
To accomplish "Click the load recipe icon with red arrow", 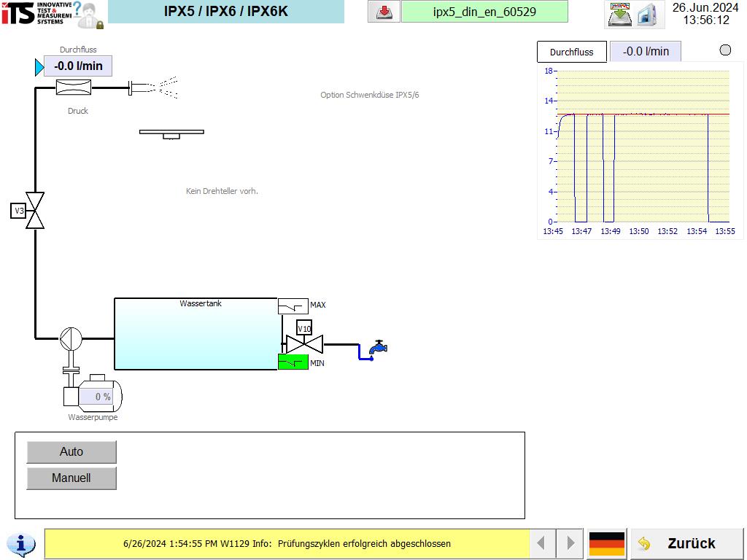I will [x=384, y=12].
